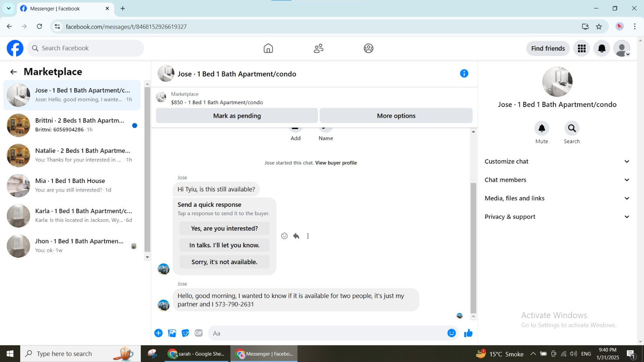Send quick reply 'In talks. I'll let you know.'
The width and height of the screenshot is (644, 362).
(x=225, y=245)
